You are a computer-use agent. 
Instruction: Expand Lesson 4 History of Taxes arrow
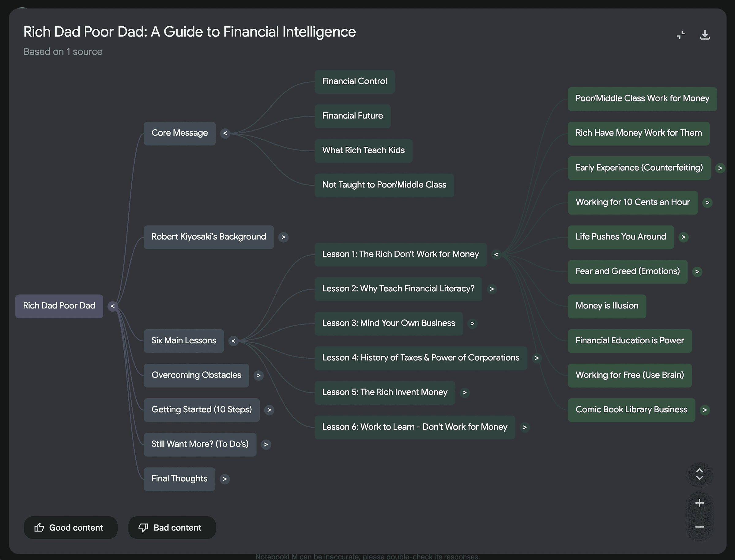click(x=537, y=358)
